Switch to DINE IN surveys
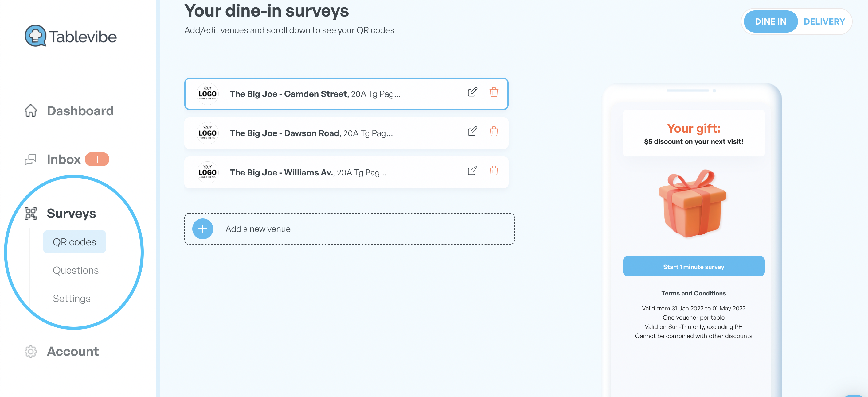This screenshot has height=397, width=868. [x=770, y=21]
